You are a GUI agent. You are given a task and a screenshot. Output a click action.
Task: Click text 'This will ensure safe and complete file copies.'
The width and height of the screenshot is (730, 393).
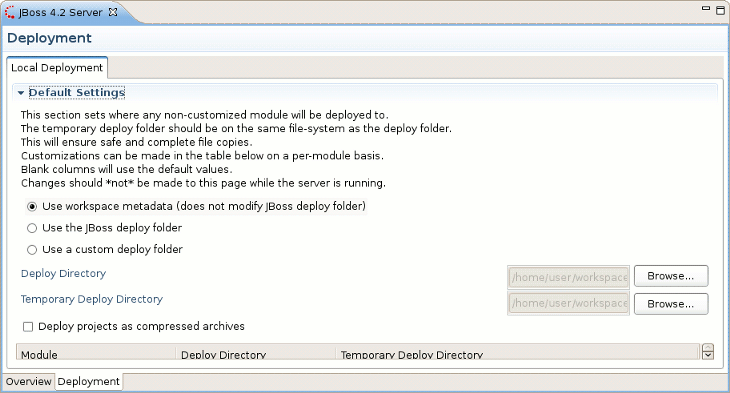click(x=136, y=142)
